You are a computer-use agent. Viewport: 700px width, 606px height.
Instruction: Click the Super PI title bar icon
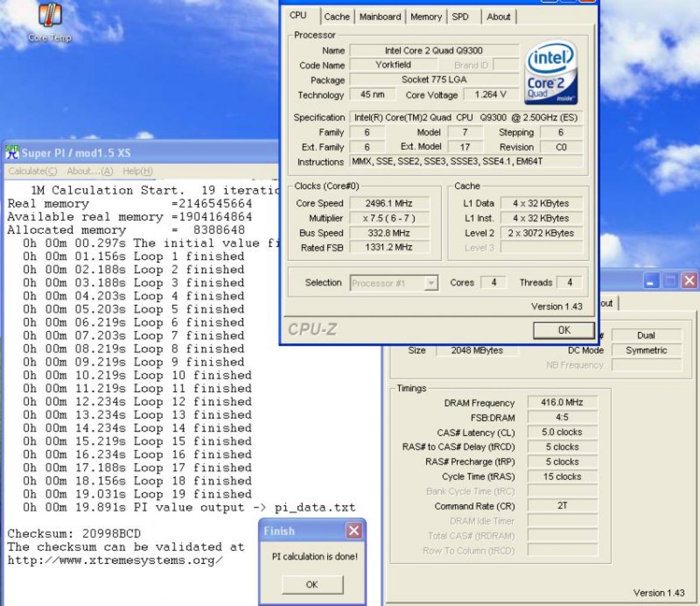pyautogui.click(x=12, y=152)
